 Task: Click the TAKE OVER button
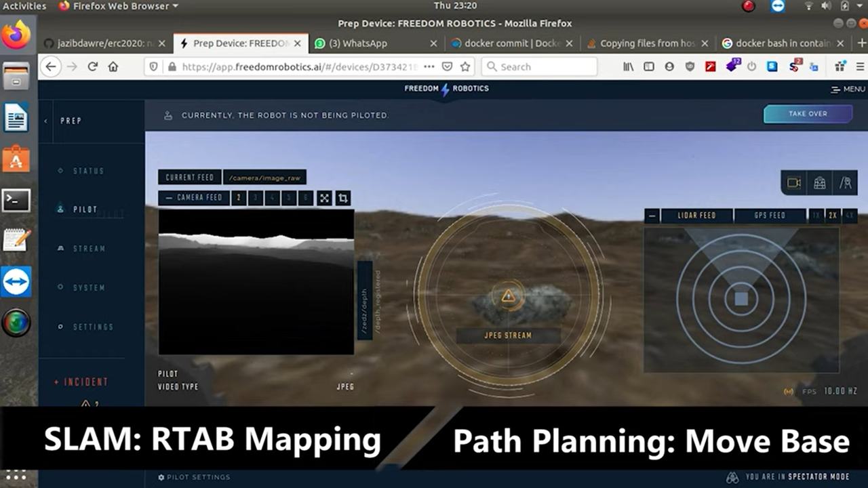pos(807,114)
